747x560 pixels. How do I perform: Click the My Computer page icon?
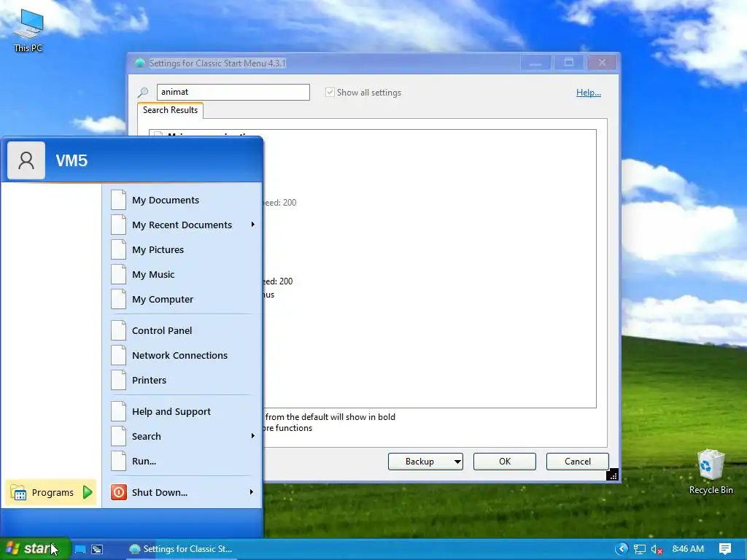point(119,299)
